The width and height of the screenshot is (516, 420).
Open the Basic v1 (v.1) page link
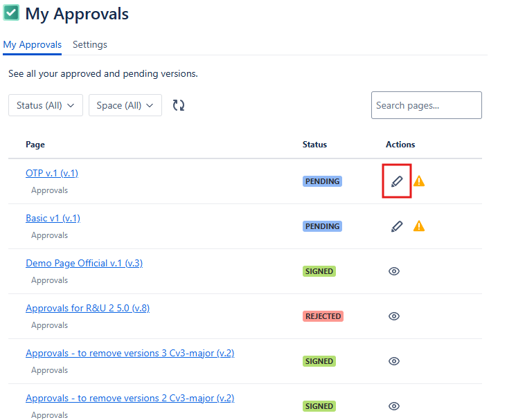(x=53, y=218)
